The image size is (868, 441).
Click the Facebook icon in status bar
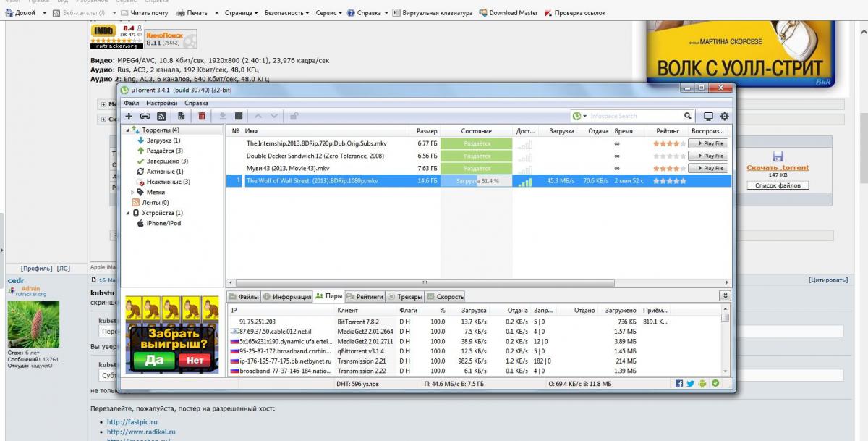click(x=680, y=383)
